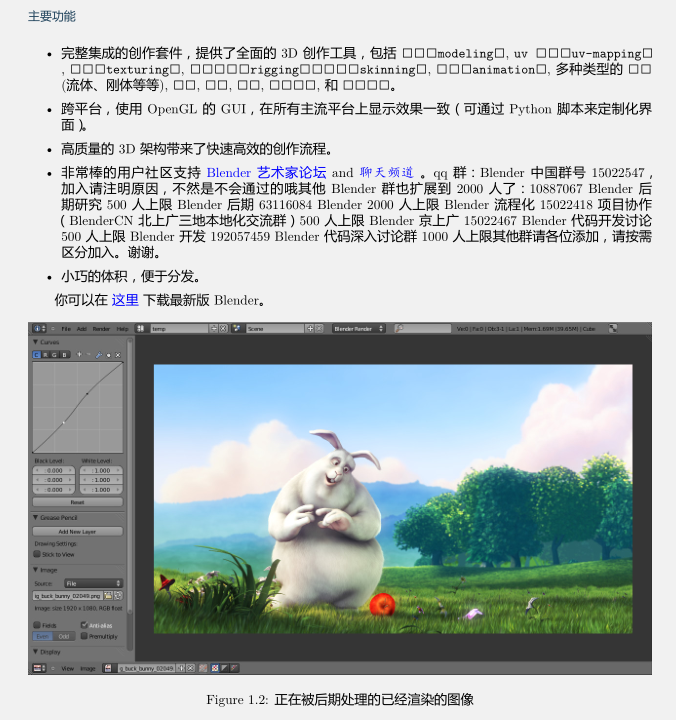Click the last draw channel icon
This screenshot has height=720, width=676.
point(235,668)
